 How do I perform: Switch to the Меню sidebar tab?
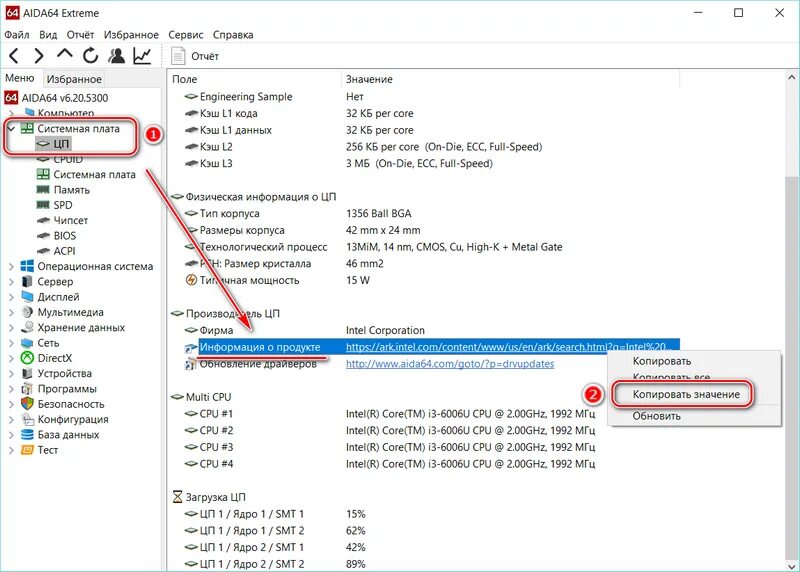(20, 78)
